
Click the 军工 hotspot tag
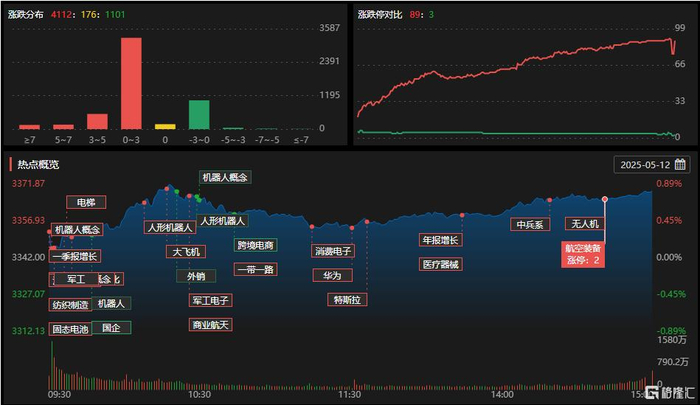coord(76,280)
